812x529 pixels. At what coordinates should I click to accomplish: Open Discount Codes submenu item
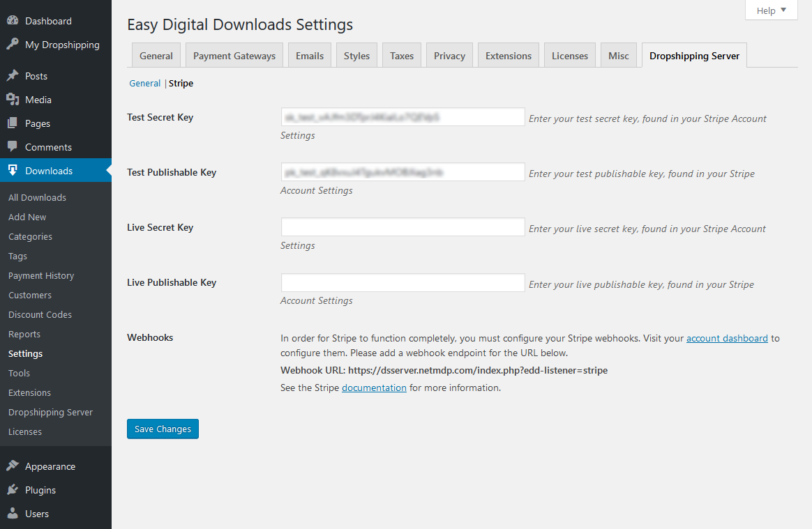pos(40,315)
